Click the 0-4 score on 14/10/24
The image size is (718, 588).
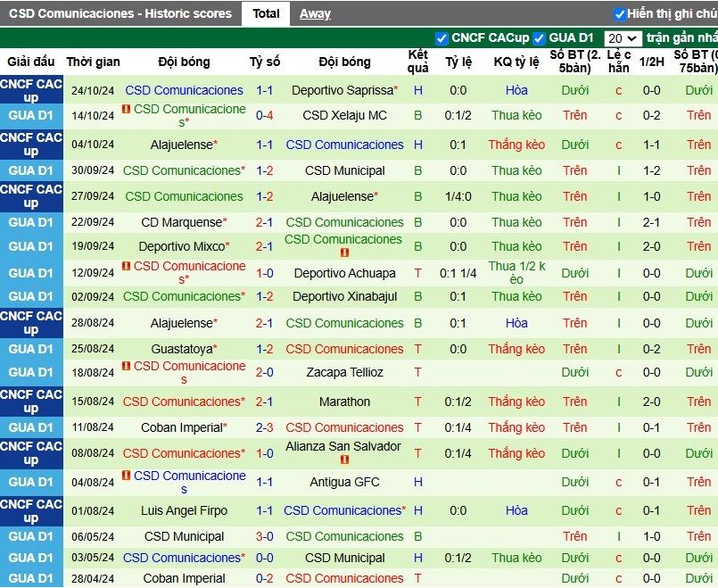(265, 115)
